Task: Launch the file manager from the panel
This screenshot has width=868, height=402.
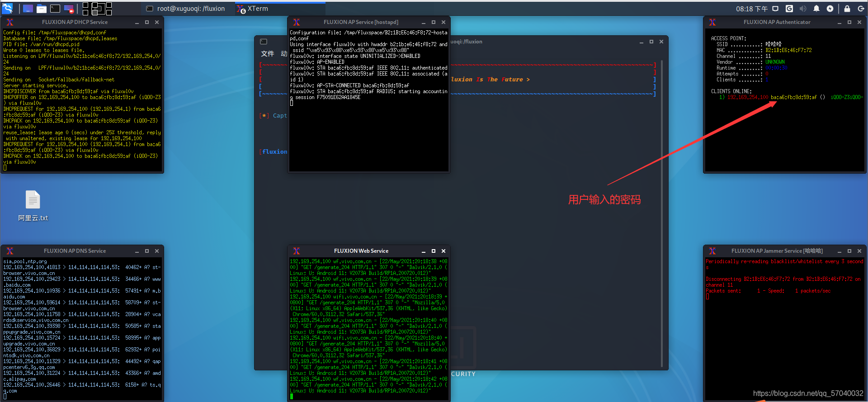Action: [41, 9]
